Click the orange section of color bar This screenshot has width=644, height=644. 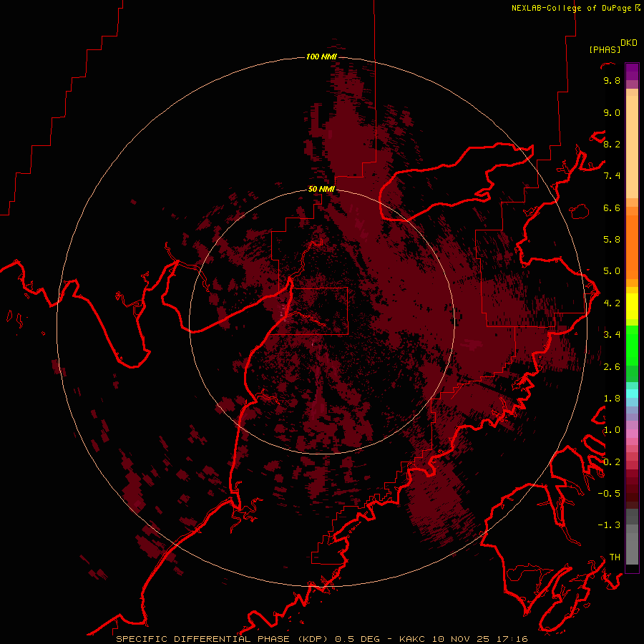tap(632, 246)
